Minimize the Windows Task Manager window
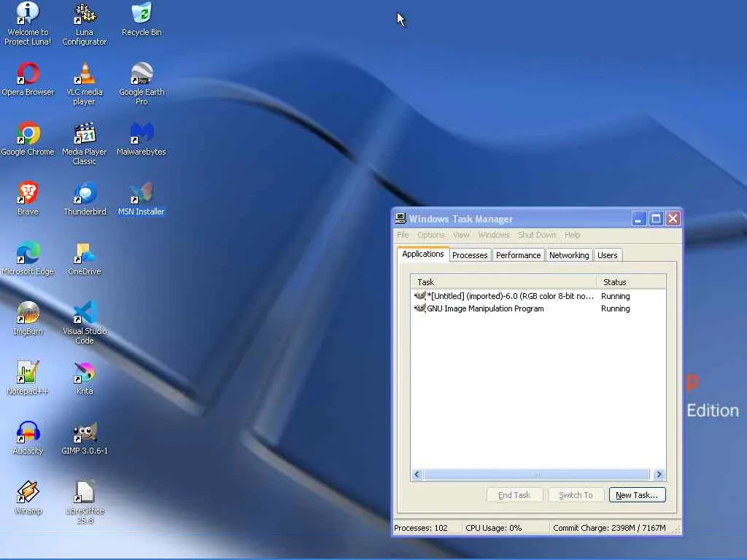The height and width of the screenshot is (560, 747). click(x=638, y=219)
